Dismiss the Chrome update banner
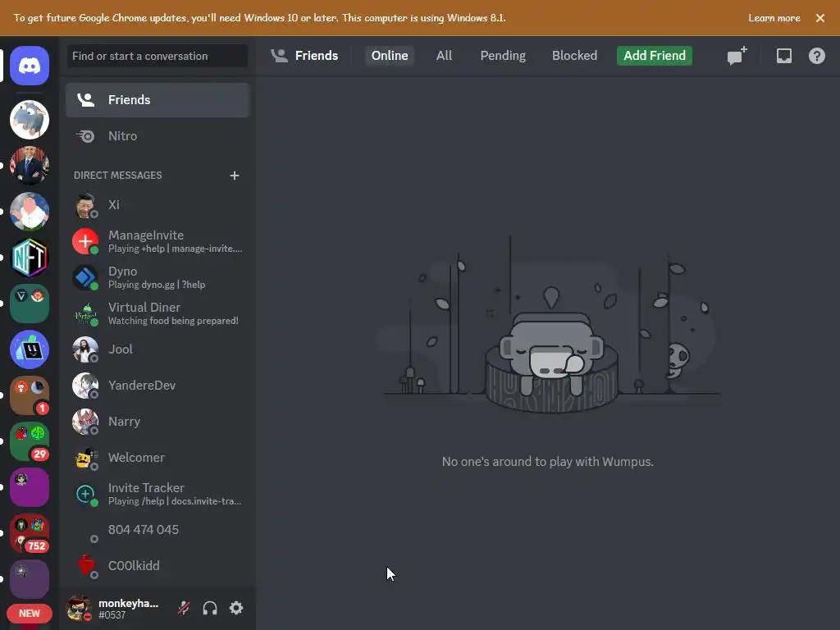Image resolution: width=840 pixels, height=630 pixels. pyautogui.click(x=820, y=18)
